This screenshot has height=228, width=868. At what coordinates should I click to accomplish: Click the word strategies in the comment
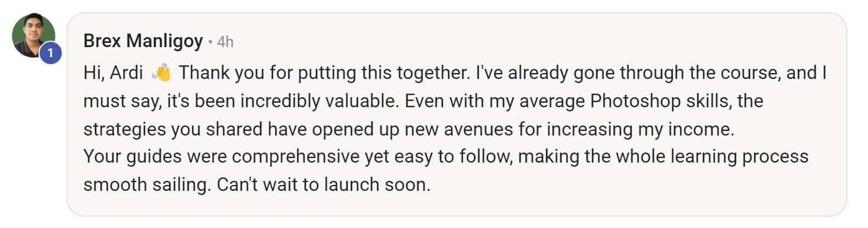coord(124,129)
